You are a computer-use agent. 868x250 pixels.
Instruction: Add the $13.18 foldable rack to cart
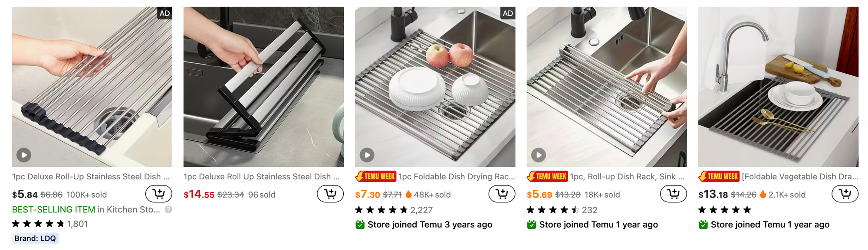pos(845,194)
